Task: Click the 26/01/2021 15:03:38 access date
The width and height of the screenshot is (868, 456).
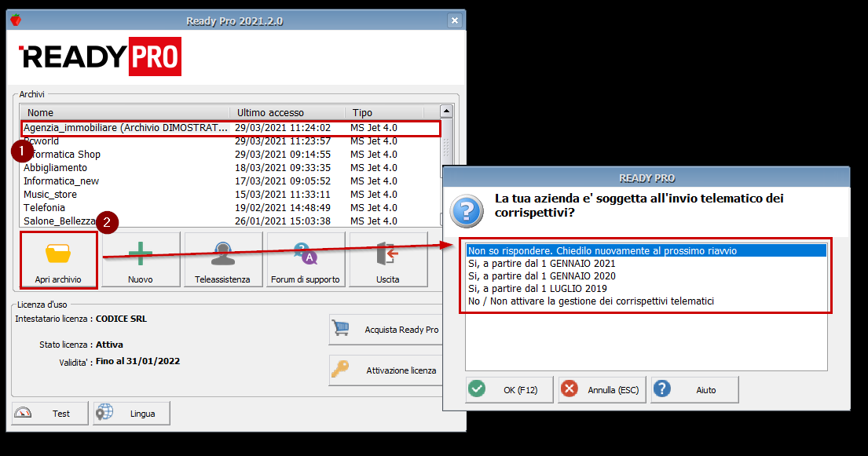Action: point(282,221)
